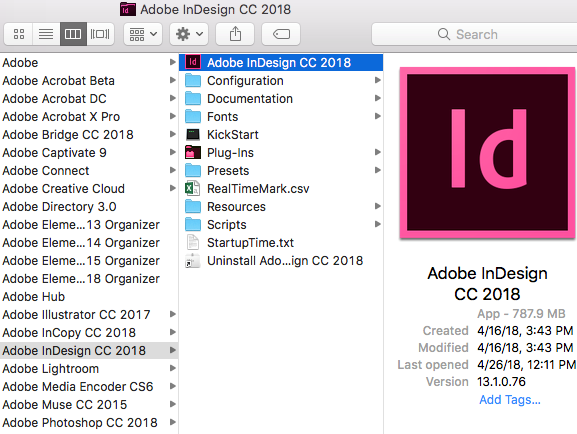The width and height of the screenshot is (577, 434).
Task: Select Adobe Media Encoder CS6 folder
Action: pyautogui.click(x=89, y=387)
